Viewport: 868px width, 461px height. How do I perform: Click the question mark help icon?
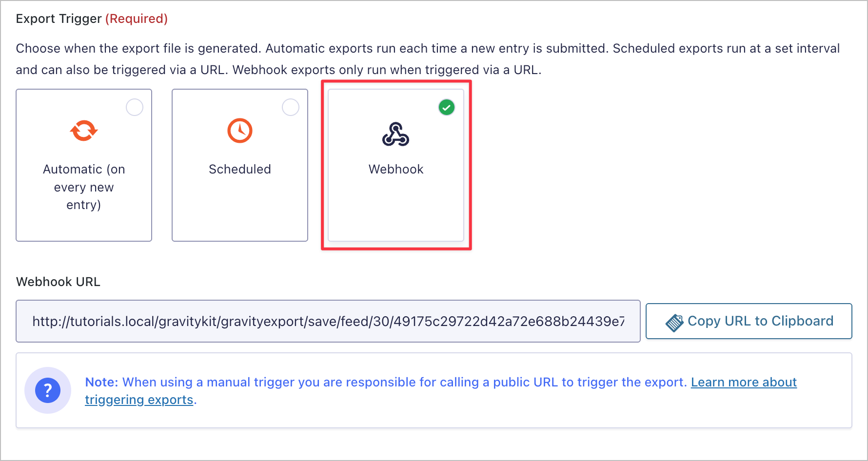[x=47, y=390]
